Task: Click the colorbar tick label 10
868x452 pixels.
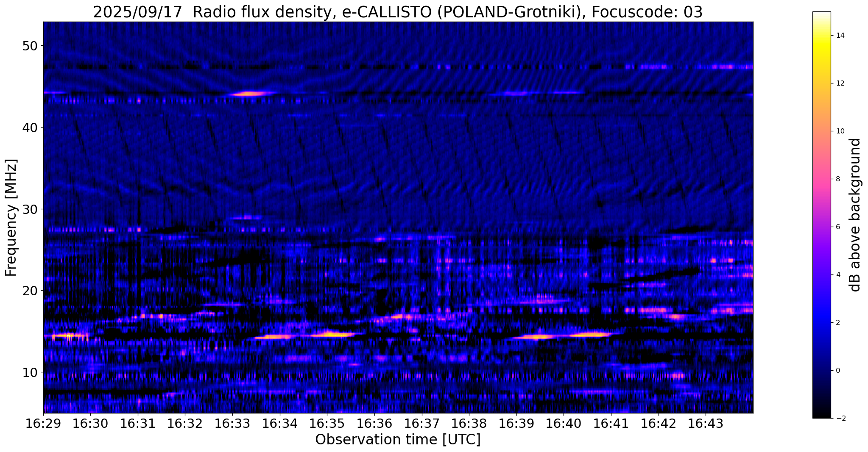Action: tap(840, 131)
